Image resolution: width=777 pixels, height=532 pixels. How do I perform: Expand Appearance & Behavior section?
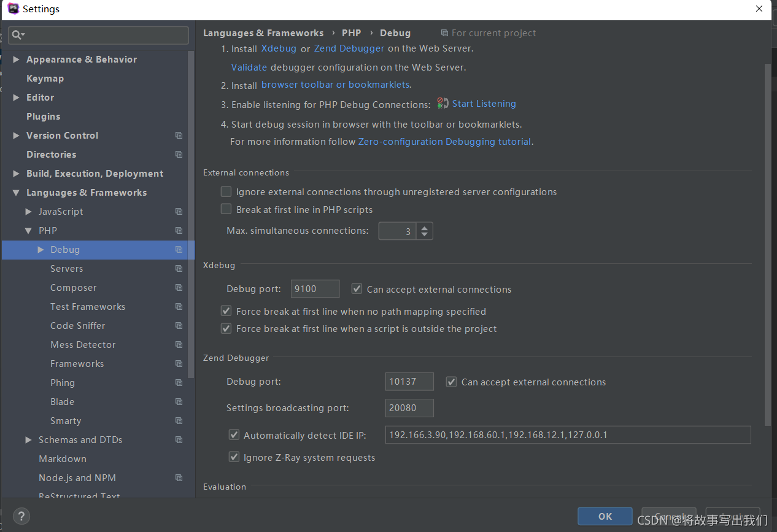tap(16, 60)
